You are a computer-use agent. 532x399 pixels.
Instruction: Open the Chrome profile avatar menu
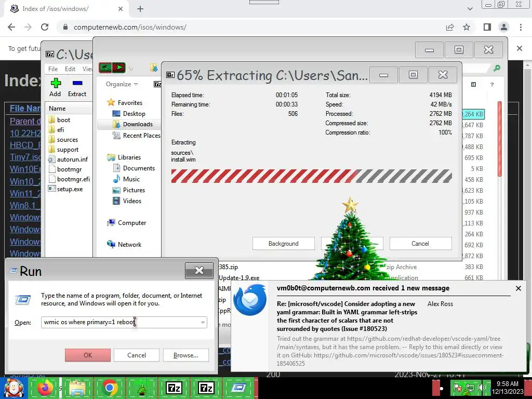point(504,27)
